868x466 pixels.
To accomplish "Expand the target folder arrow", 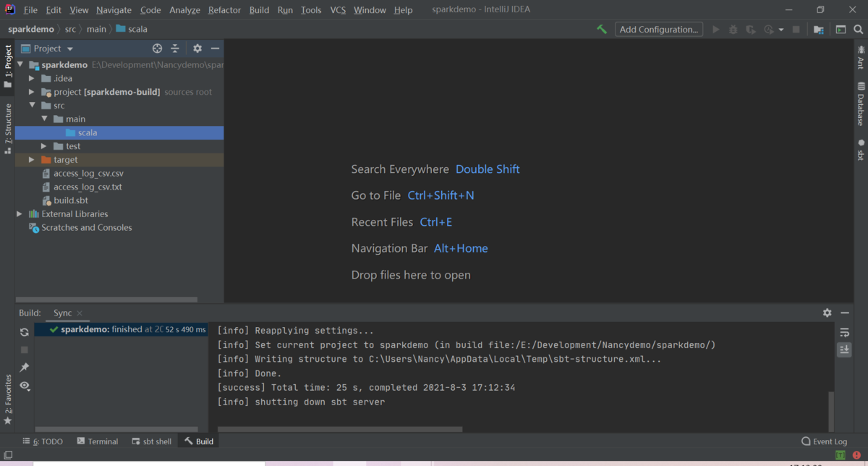I will pyautogui.click(x=32, y=160).
